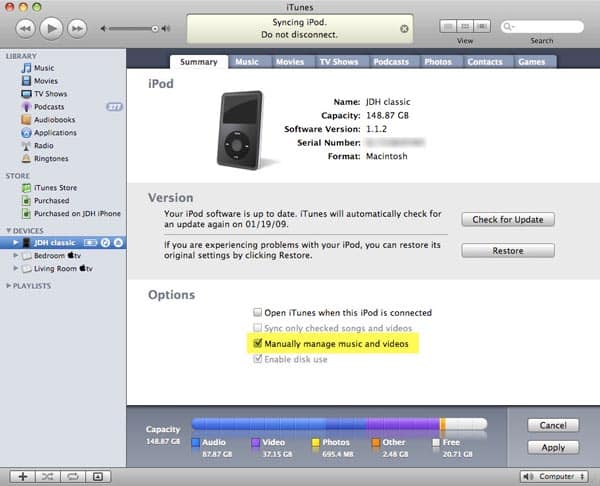This screenshot has height=486, width=600.
Task: Toggle Sync only checked songs and videos
Action: 258,328
